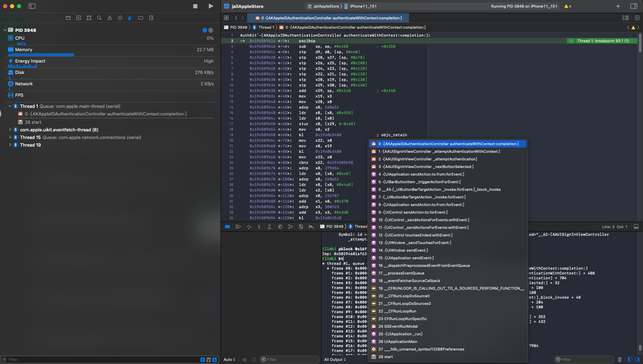643x364 pixels.
Task: Click the variables view Filter field
Action: [x=290, y=360]
